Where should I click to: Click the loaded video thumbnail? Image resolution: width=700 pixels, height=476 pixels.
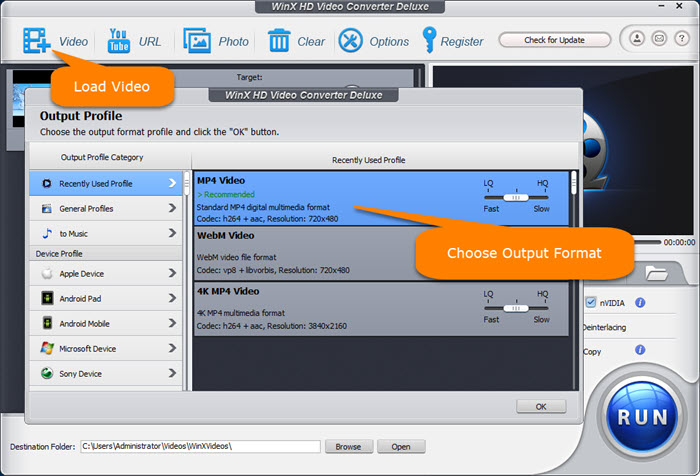point(31,98)
